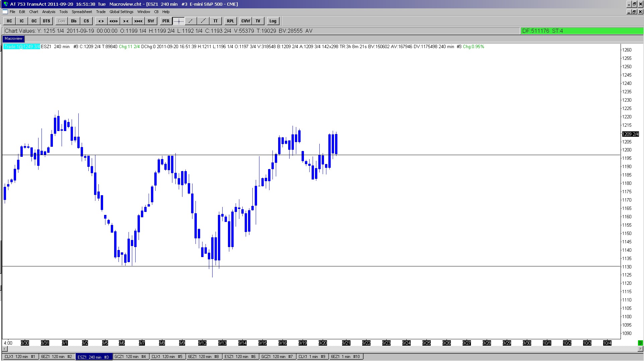Open the Chart menu dropdown
The image size is (644, 361).
point(33,12)
